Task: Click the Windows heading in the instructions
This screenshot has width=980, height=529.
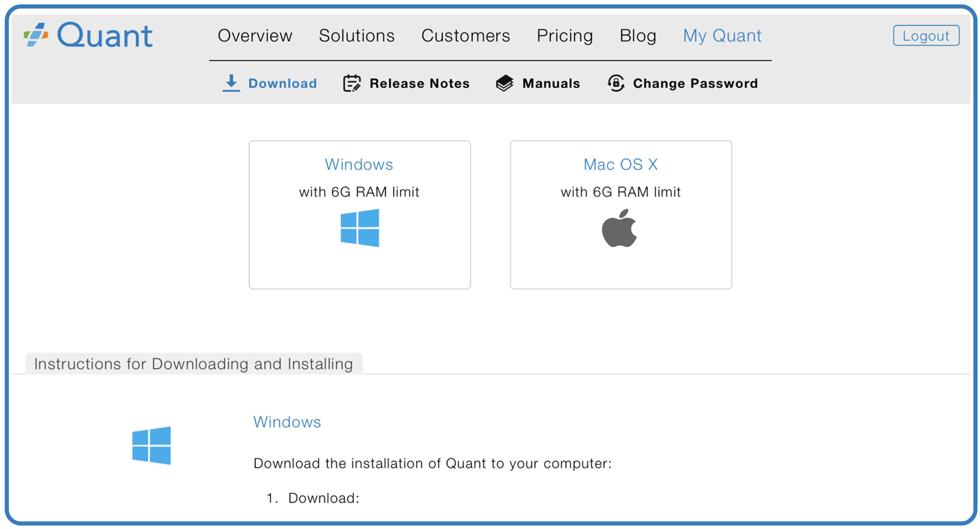Action: tap(287, 422)
